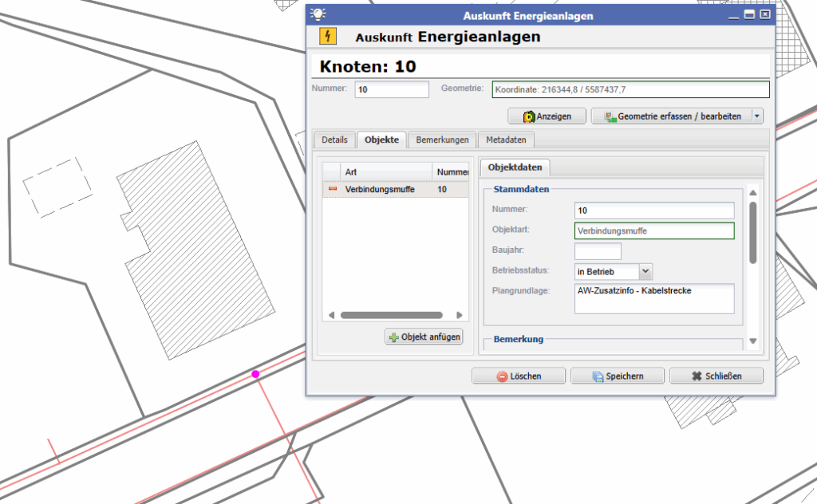Image resolution: width=817 pixels, height=504 pixels.
Task: Open the Betriebsstatus dropdown
Action: pos(645,271)
